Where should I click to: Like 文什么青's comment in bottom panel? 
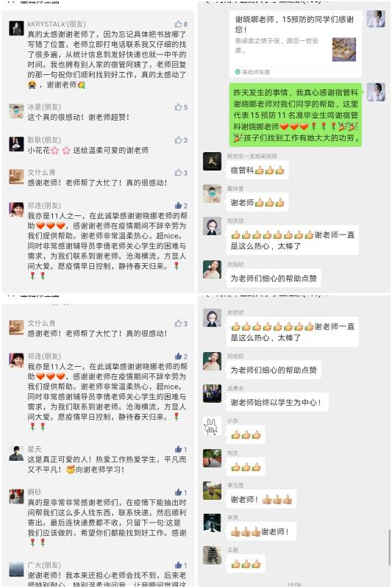point(178,323)
